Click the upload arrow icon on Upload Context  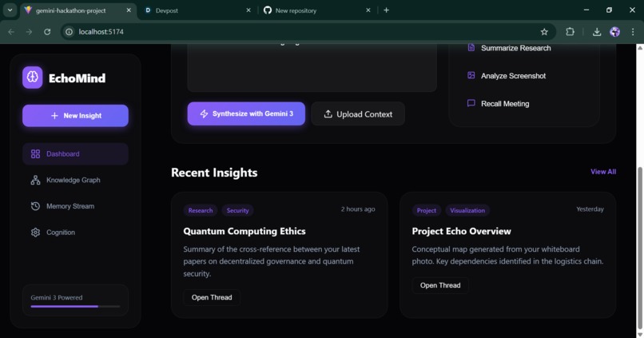click(x=328, y=113)
